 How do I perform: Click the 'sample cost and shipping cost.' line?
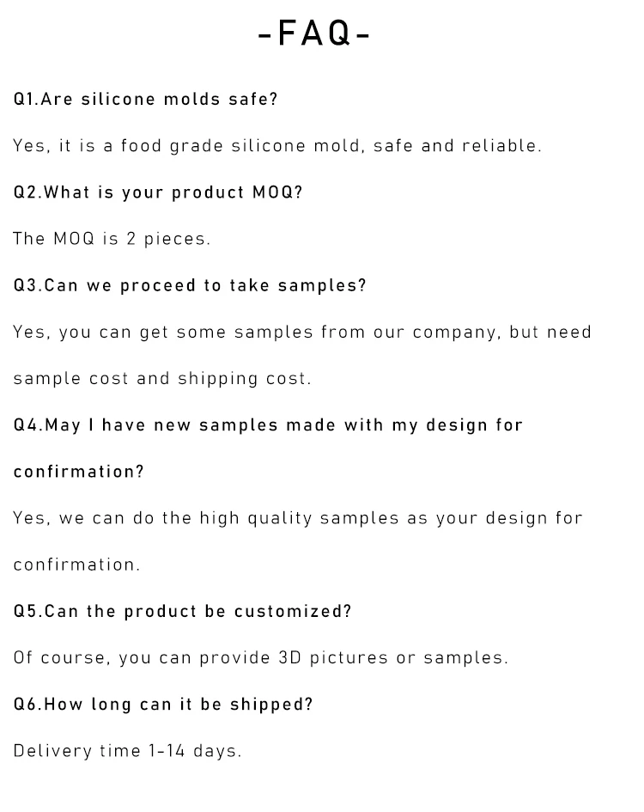point(162,378)
